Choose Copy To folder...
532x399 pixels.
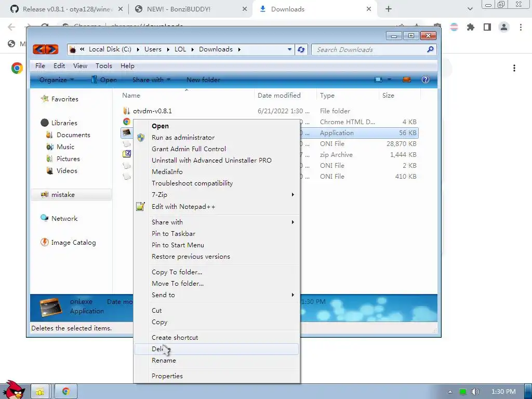(x=217, y=272)
